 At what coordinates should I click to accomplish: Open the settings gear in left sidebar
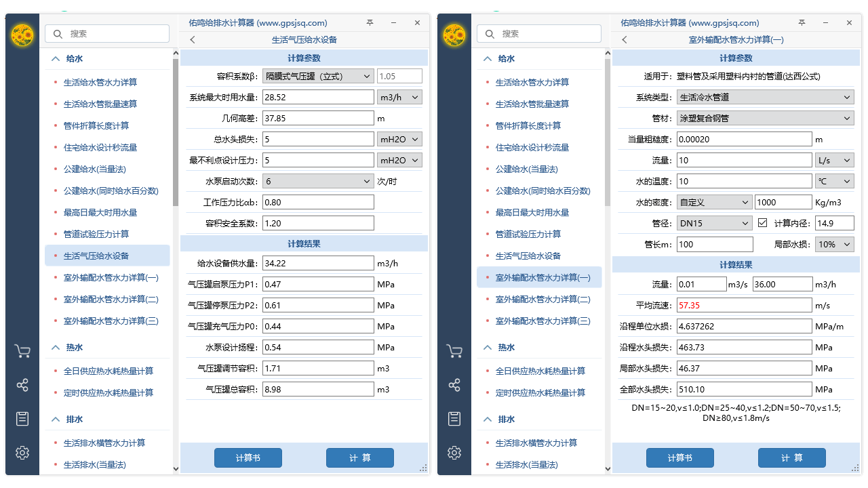[22, 452]
